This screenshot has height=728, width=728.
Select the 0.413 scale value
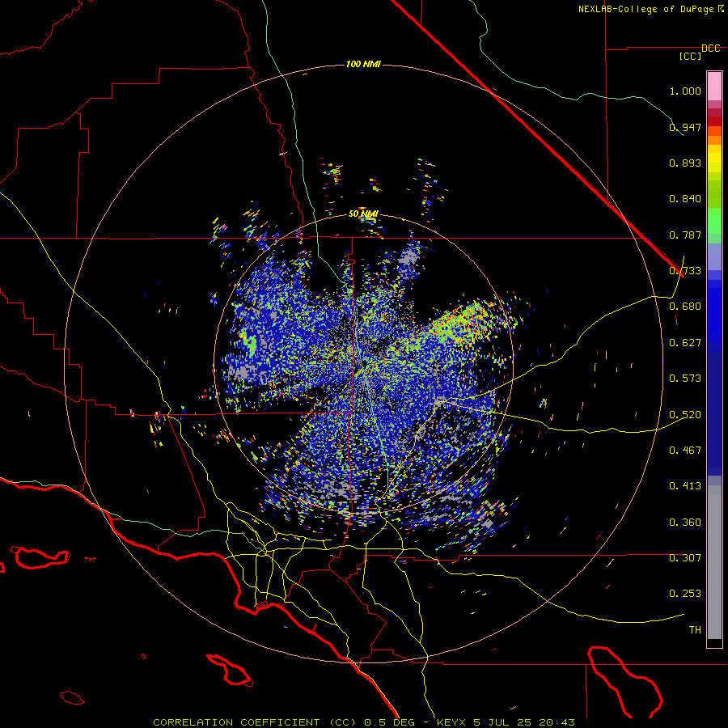click(685, 486)
